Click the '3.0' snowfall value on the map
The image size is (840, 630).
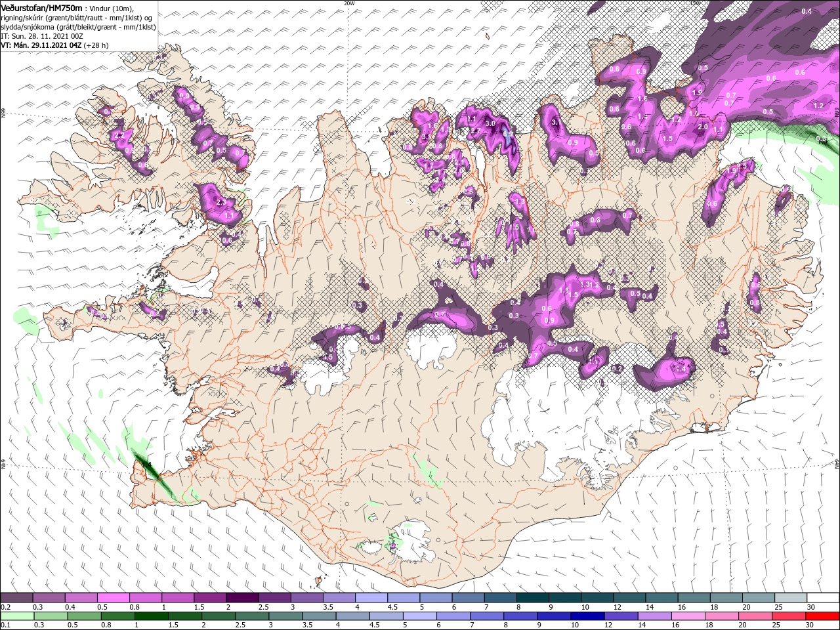pyautogui.click(x=490, y=123)
